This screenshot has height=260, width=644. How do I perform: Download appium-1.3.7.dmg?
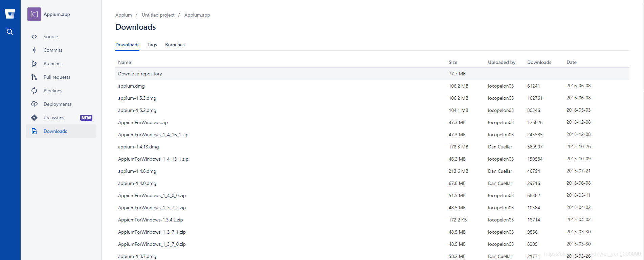tap(137, 256)
